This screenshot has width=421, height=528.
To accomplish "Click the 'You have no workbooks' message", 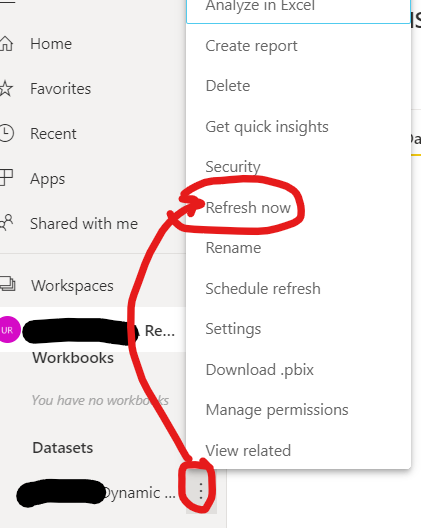I will coord(100,400).
